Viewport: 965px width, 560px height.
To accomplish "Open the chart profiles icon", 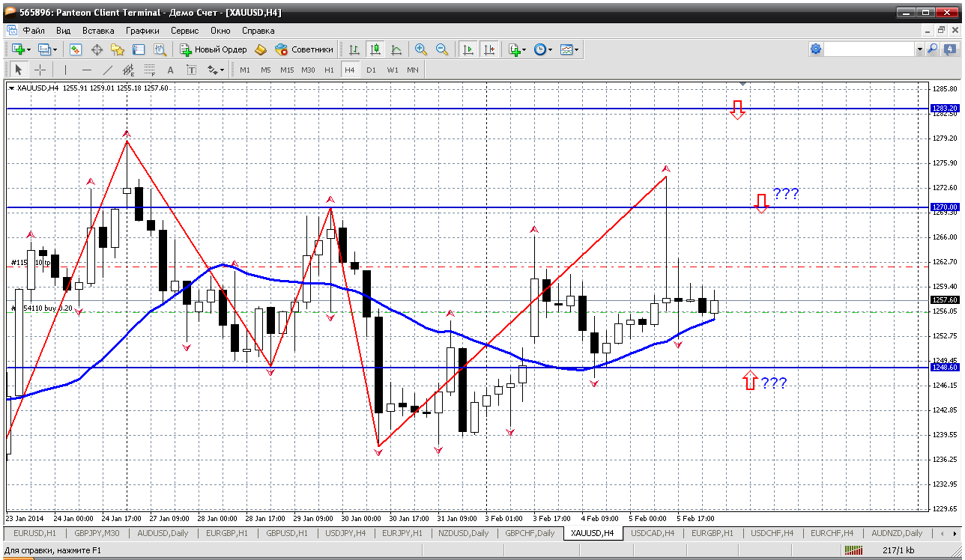I will click(x=44, y=49).
